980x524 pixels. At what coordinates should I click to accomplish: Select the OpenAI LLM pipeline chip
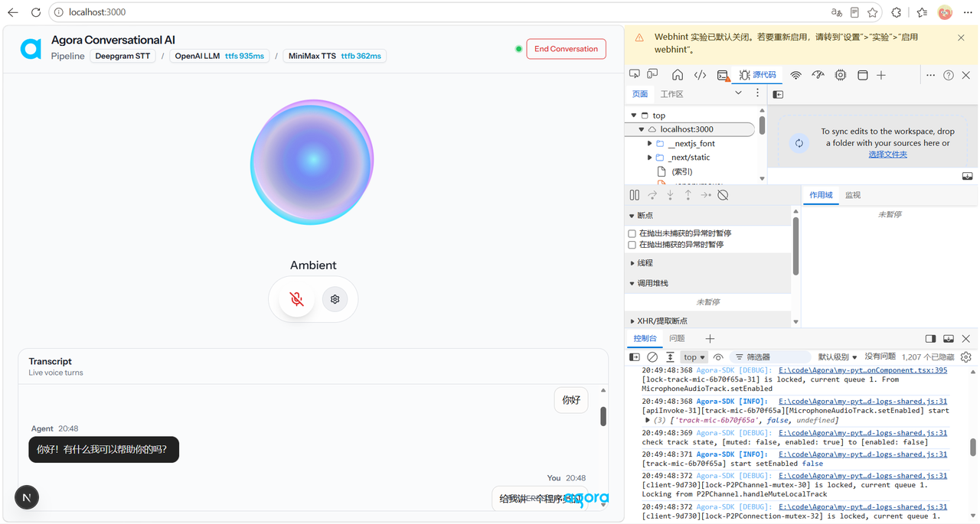click(220, 56)
